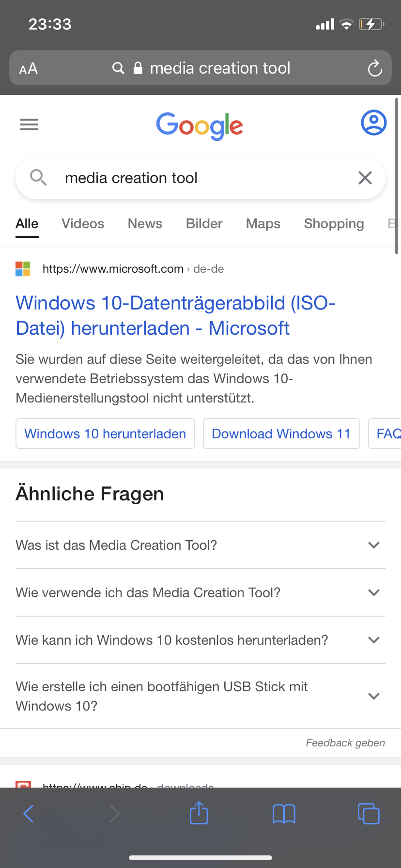Open the Safari AA text size menu

pyautogui.click(x=29, y=68)
